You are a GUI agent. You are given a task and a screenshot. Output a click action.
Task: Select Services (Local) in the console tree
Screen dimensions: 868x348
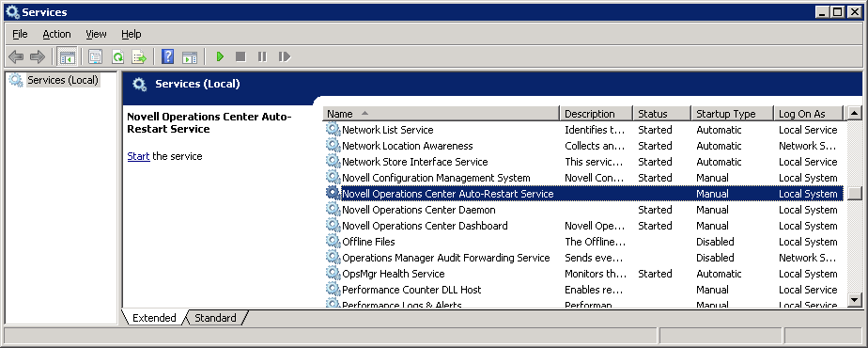point(63,80)
